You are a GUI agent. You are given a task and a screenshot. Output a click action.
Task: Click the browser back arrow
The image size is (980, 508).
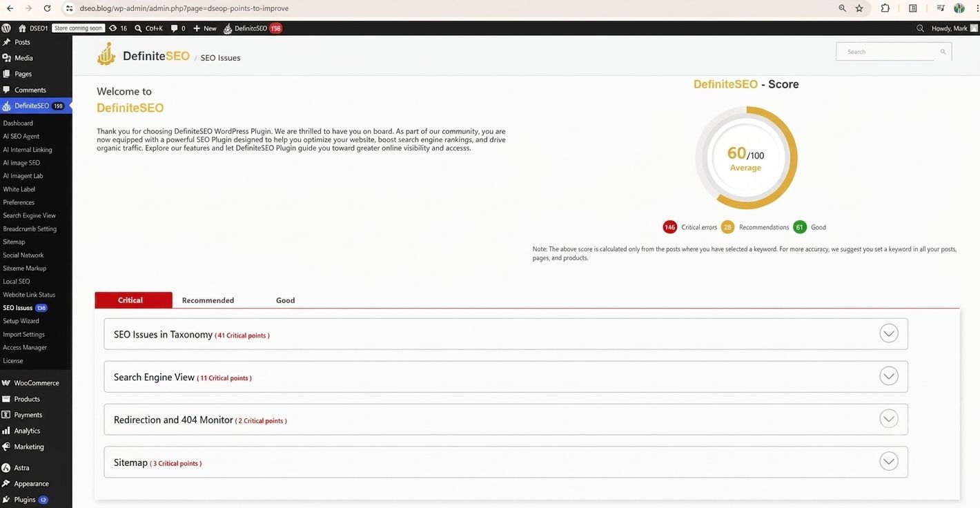click(x=9, y=8)
